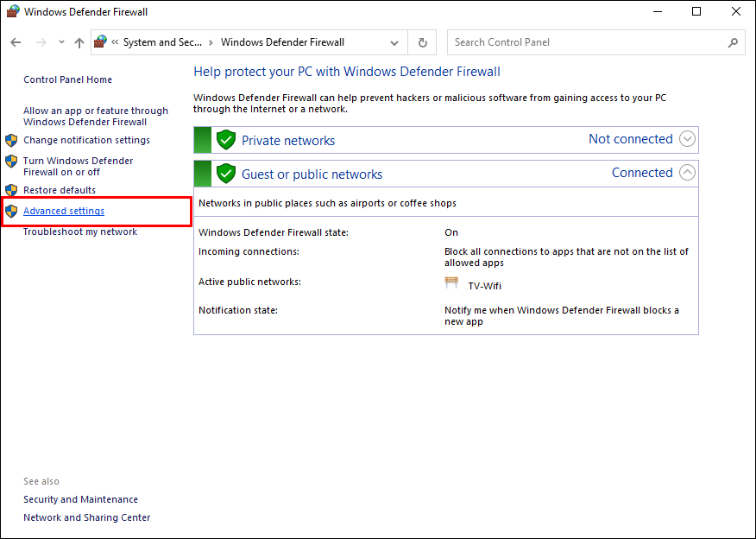Click the Active public networks label
Screen dimensions: 756x539
249,282
